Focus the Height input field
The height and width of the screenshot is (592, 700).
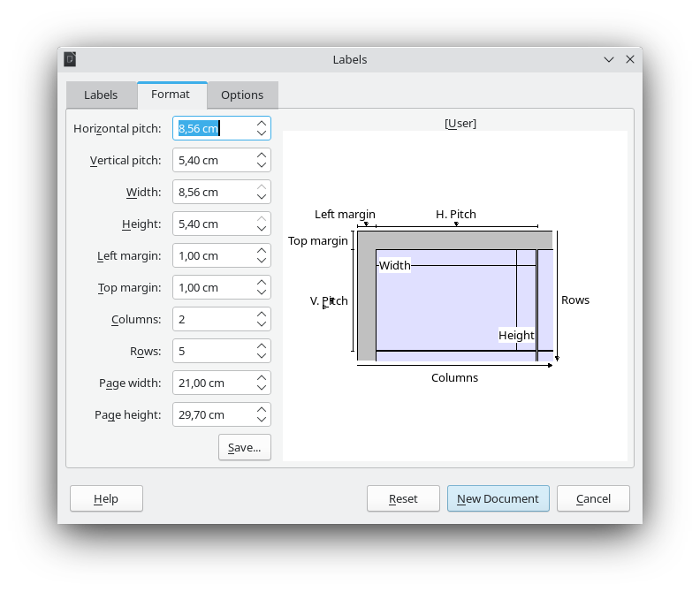[x=212, y=224]
